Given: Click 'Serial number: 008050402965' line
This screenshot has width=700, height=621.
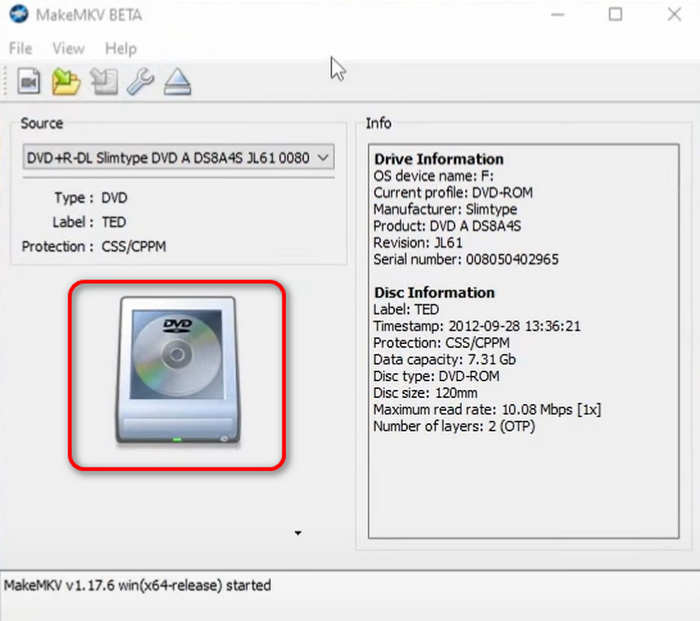Looking at the screenshot, I should click(466, 259).
